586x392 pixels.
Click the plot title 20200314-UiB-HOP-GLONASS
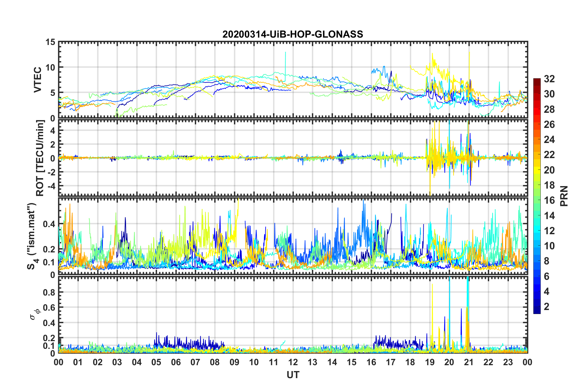pyautogui.click(x=293, y=34)
